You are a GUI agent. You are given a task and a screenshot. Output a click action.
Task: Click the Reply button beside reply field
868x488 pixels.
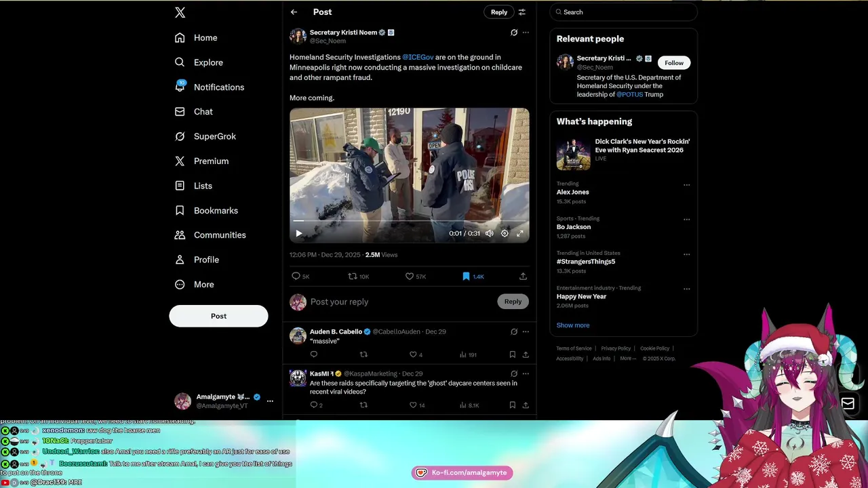(513, 302)
